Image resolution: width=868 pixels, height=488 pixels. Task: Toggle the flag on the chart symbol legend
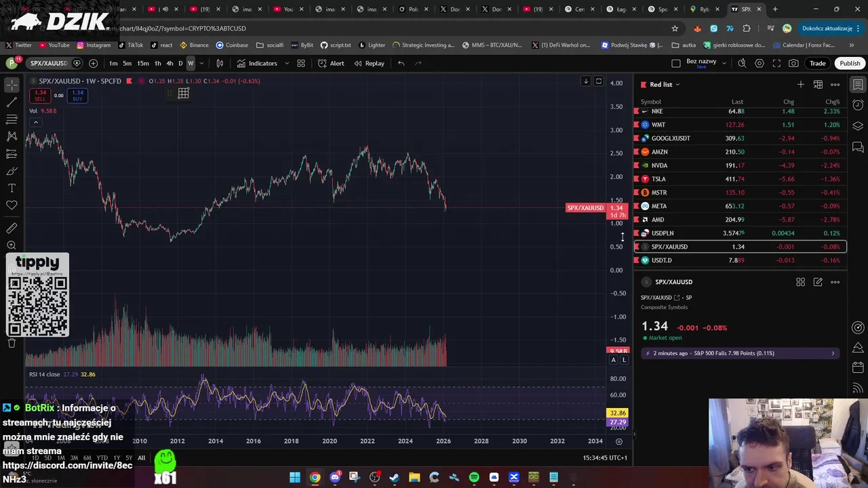[129, 81]
